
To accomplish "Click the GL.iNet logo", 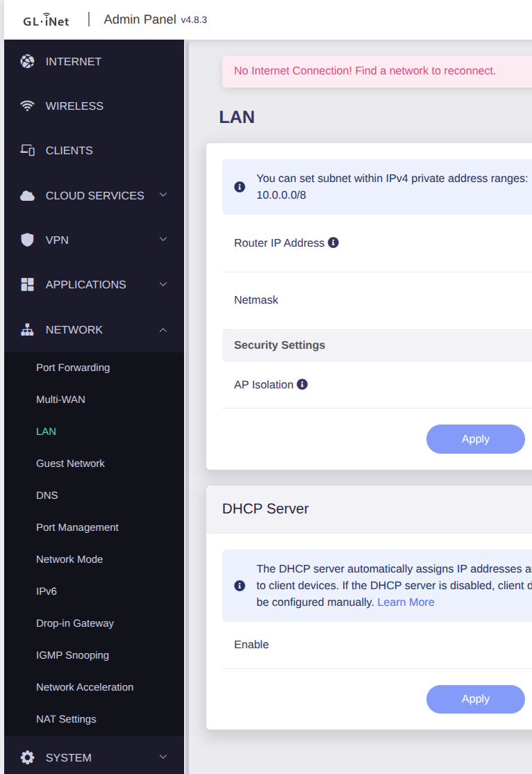I will pyautogui.click(x=46, y=20).
